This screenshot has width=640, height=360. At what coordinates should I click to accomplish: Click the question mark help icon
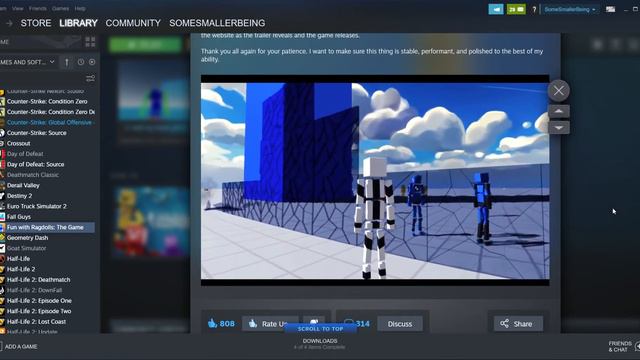pyautogui.click(x=534, y=9)
